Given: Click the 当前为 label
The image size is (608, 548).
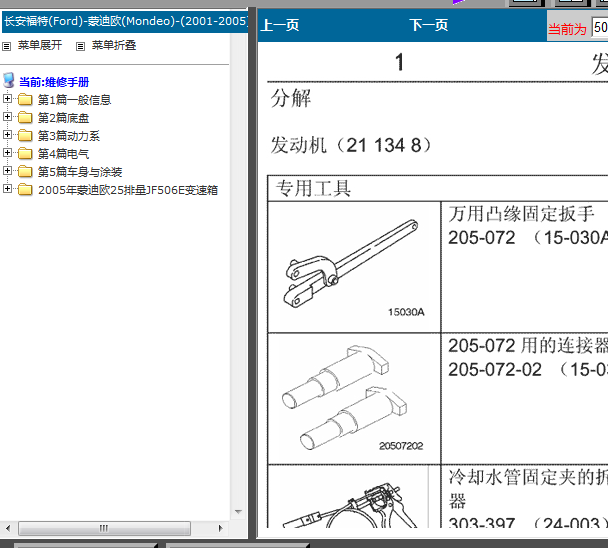Looking at the screenshot, I should pyautogui.click(x=567, y=29).
